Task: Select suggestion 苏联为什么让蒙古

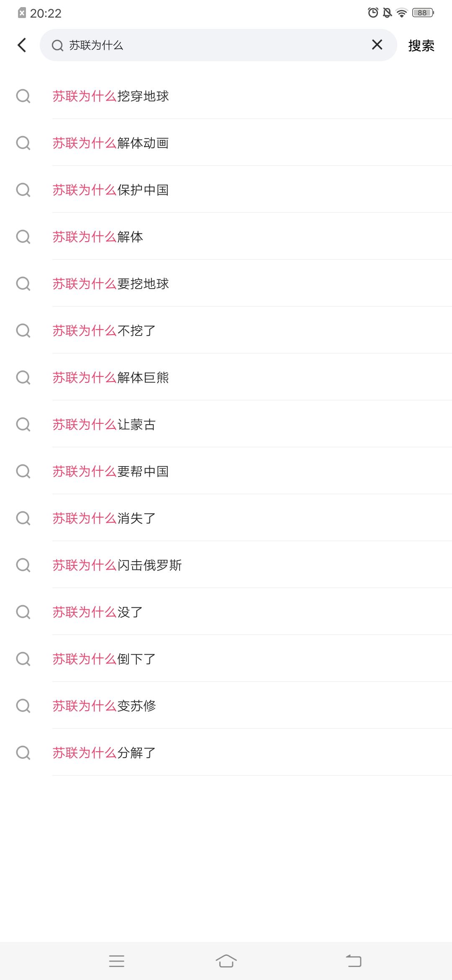Action: [x=104, y=425]
